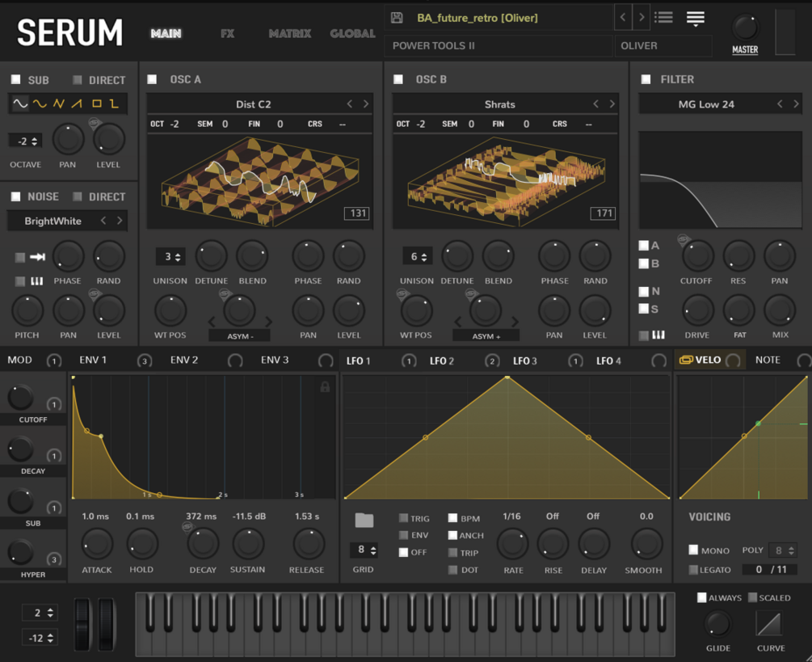Click the envelope ATTACK knob
812x662 pixels.
tap(97, 544)
